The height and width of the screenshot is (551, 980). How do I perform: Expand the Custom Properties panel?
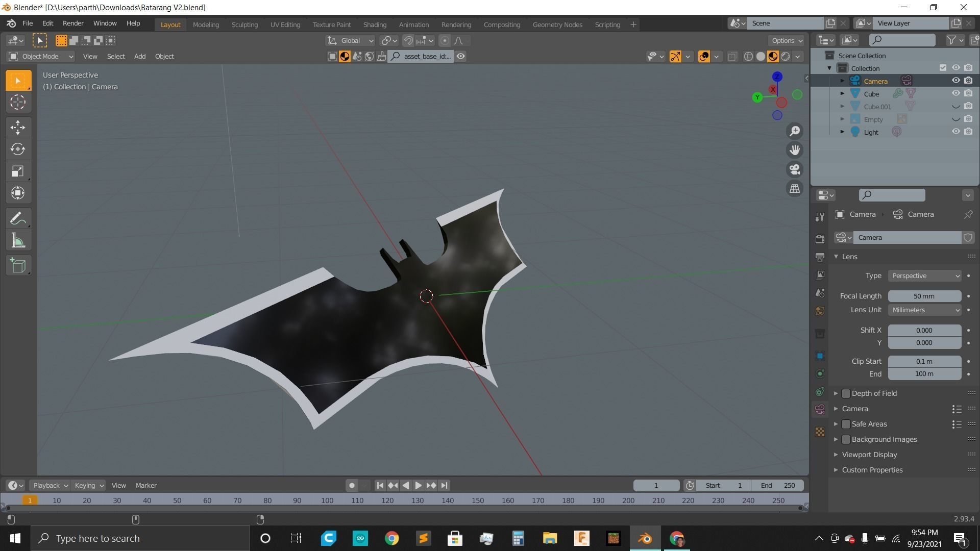pyautogui.click(x=872, y=470)
